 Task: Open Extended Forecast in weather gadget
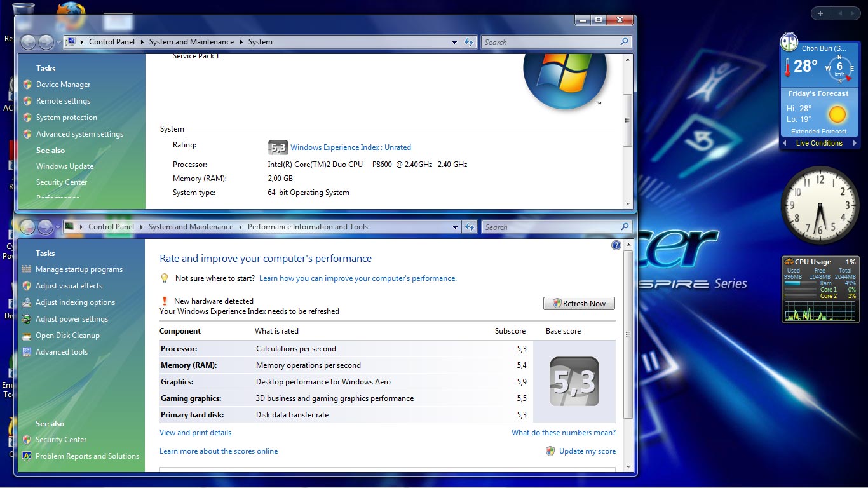tap(818, 132)
